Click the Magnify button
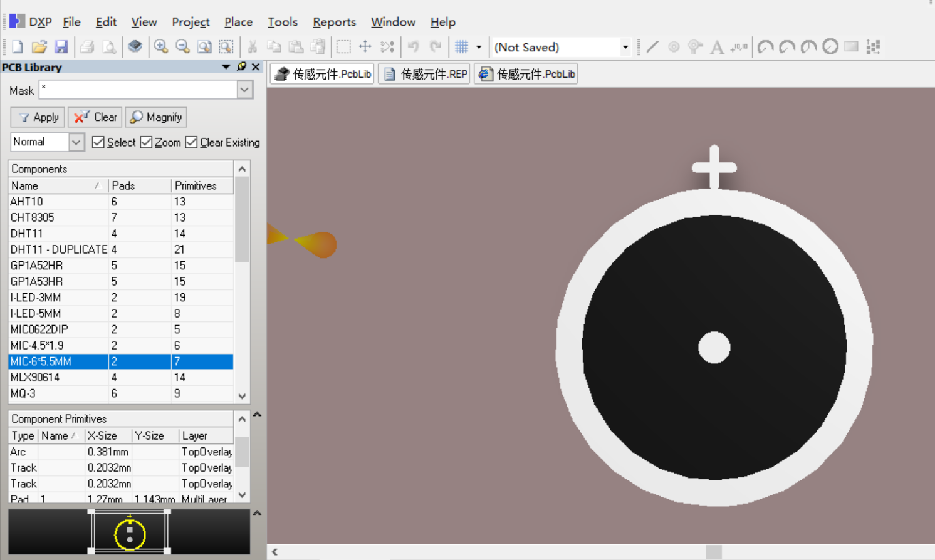935x560 pixels. point(156,117)
